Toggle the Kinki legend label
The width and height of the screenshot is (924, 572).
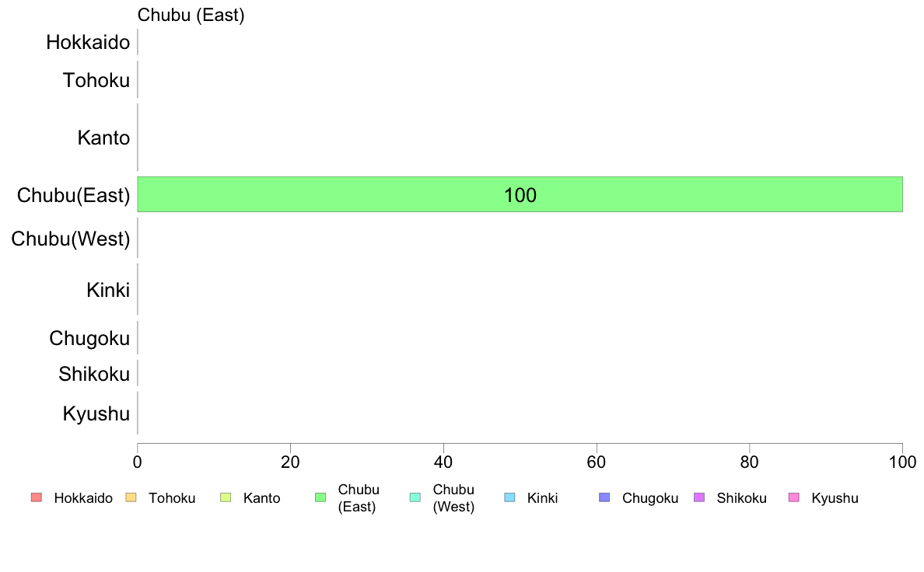(542, 499)
